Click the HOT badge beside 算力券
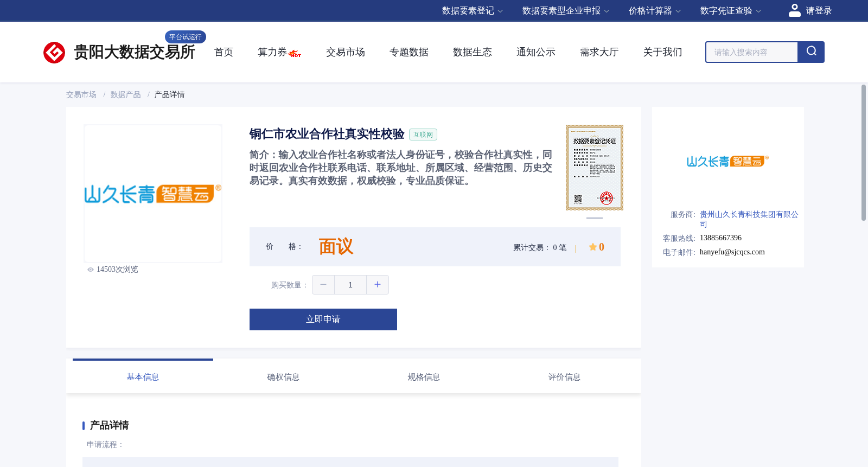Image resolution: width=868 pixels, height=467 pixels. click(295, 54)
